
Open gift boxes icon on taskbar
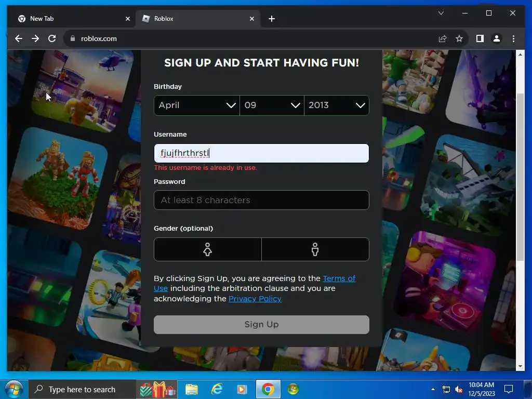[158, 390]
